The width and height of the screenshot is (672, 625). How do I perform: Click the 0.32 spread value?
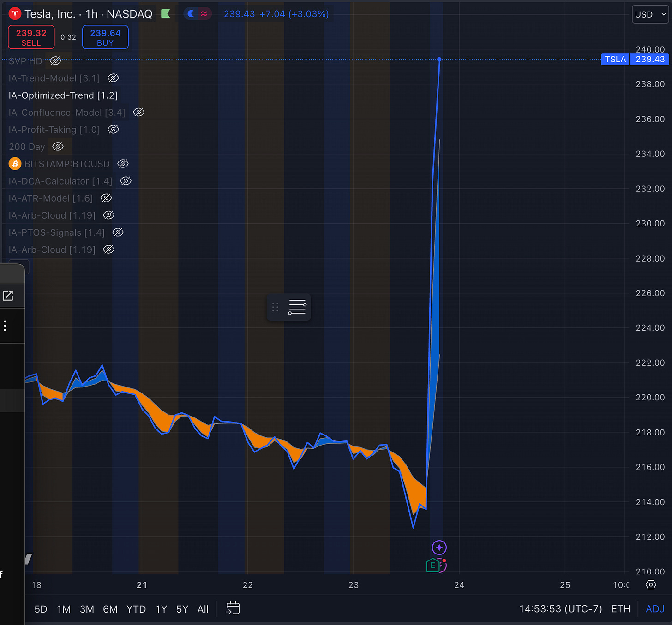(x=68, y=37)
